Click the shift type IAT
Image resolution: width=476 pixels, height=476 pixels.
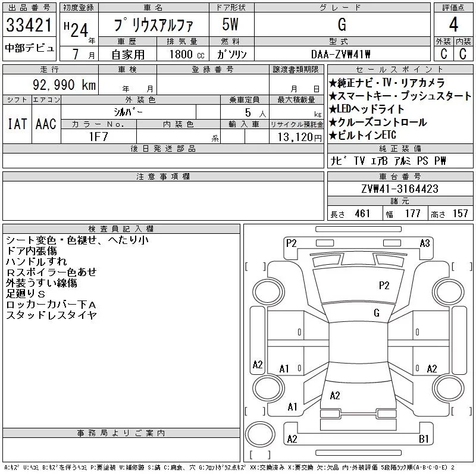pyautogui.click(x=17, y=124)
